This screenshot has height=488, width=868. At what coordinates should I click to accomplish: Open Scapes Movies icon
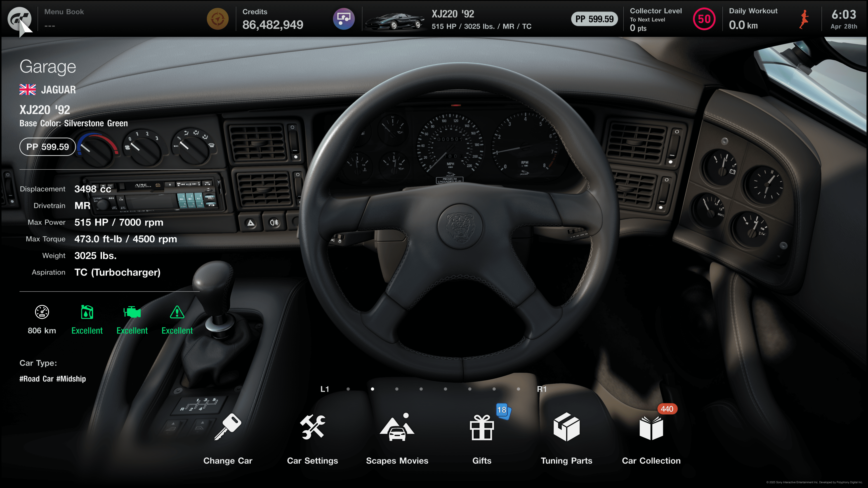[x=397, y=427]
